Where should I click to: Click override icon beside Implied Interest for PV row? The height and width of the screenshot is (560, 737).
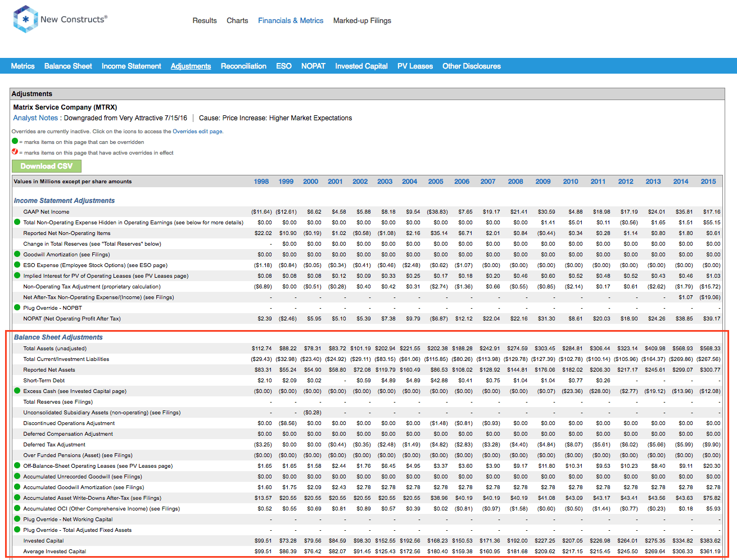tap(17, 276)
